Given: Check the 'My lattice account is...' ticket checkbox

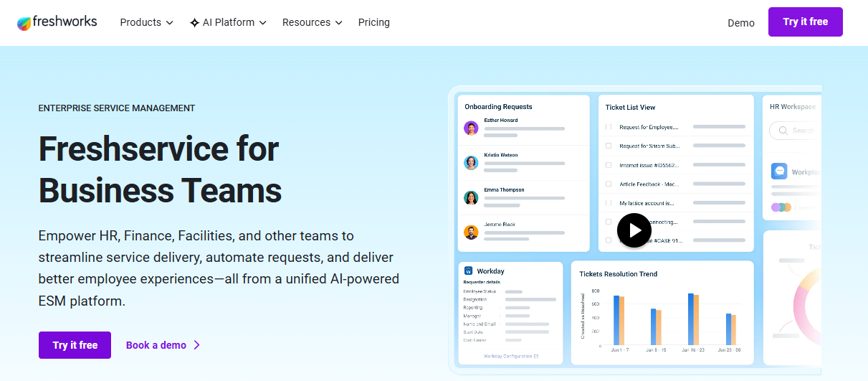Looking at the screenshot, I should (x=609, y=203).
